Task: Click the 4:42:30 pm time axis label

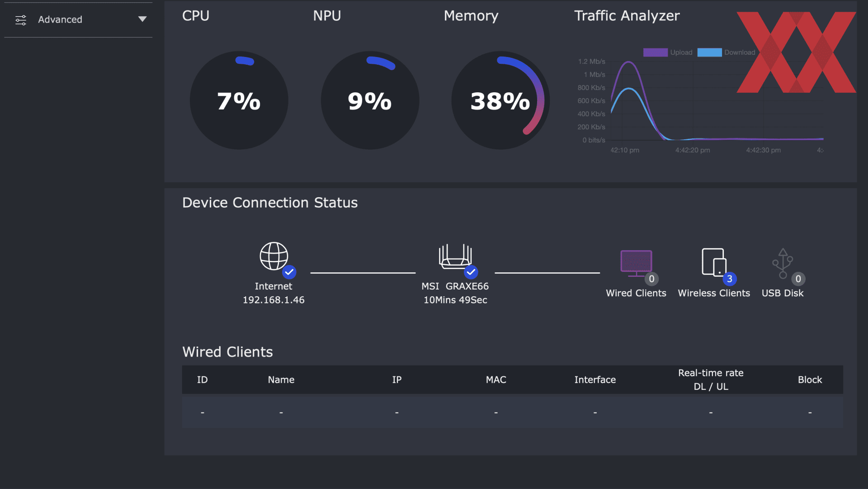Action: click(763, 150)
